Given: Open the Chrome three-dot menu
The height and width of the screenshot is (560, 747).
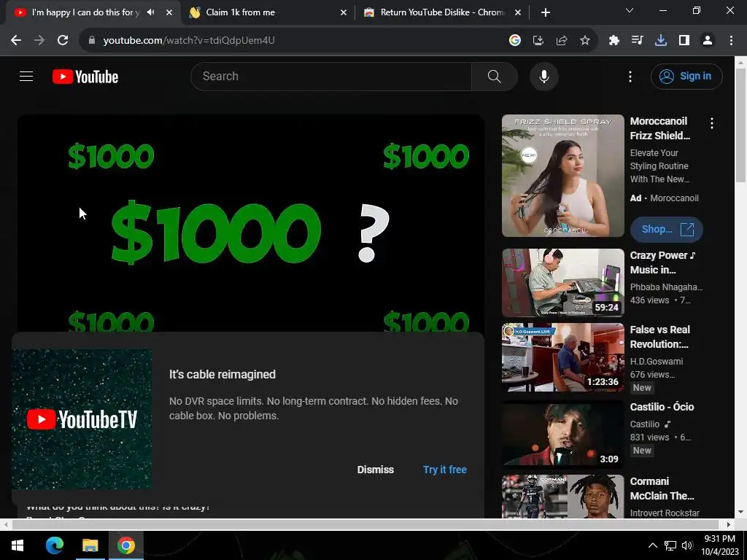Looking at the screenshot, I should pos(731,41).
